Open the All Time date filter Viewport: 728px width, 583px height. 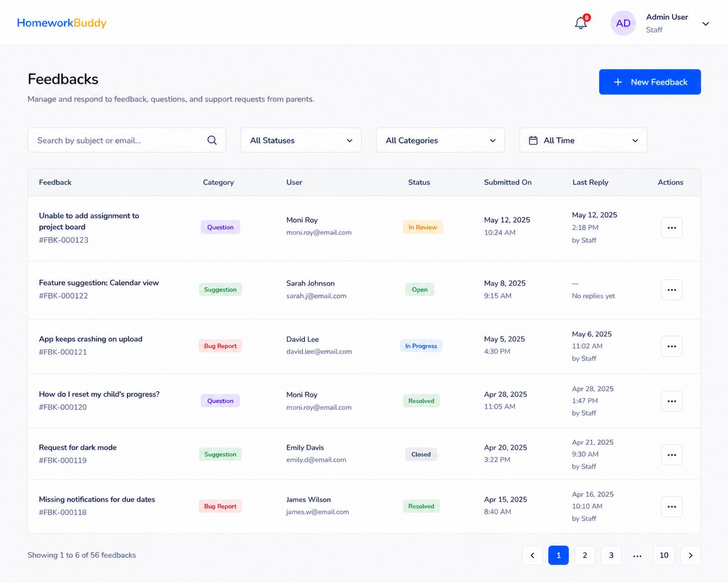click(x=583, y=140)
